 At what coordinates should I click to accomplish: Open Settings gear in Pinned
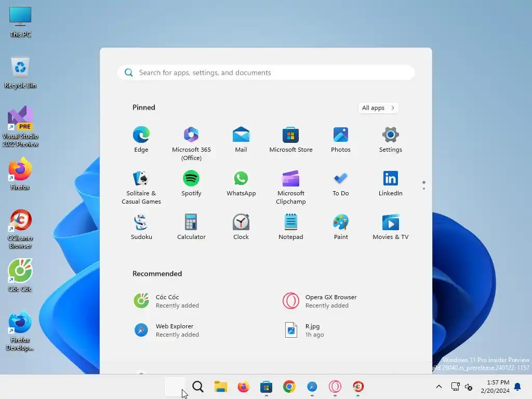tap(391, 139)
